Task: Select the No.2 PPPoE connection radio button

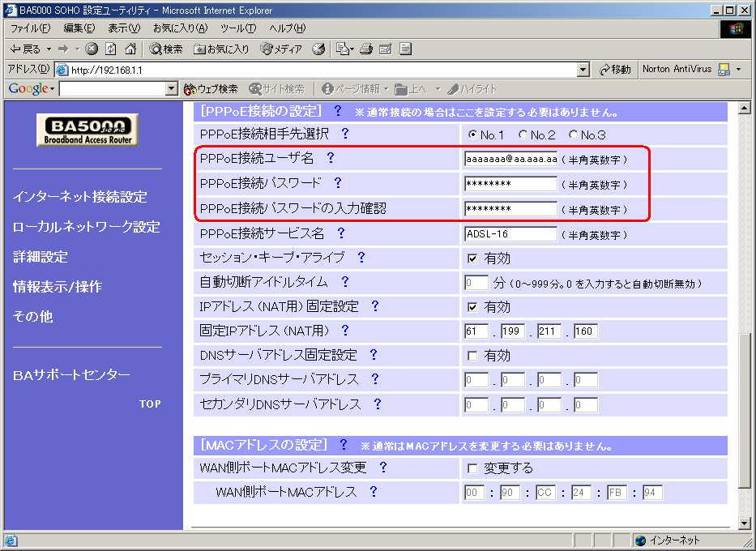Action: (523, 135)
